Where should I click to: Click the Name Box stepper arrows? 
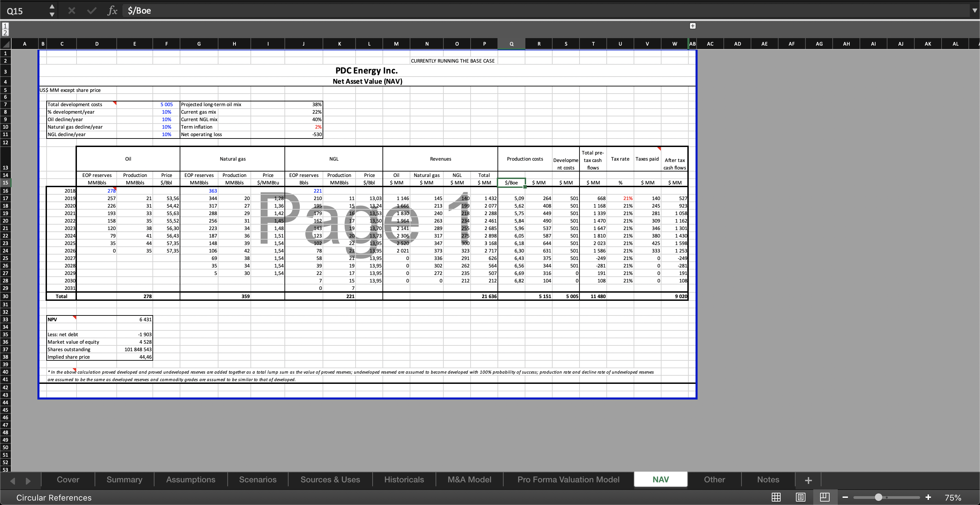click(x=52, y=11)
